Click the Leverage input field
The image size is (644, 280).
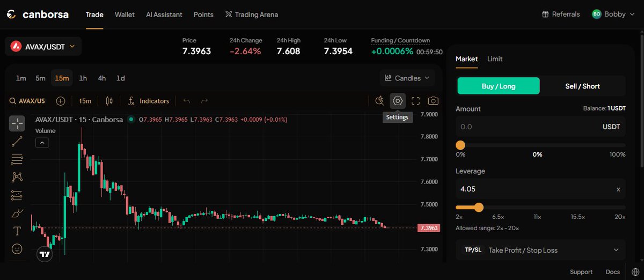(x=540, y=189)
